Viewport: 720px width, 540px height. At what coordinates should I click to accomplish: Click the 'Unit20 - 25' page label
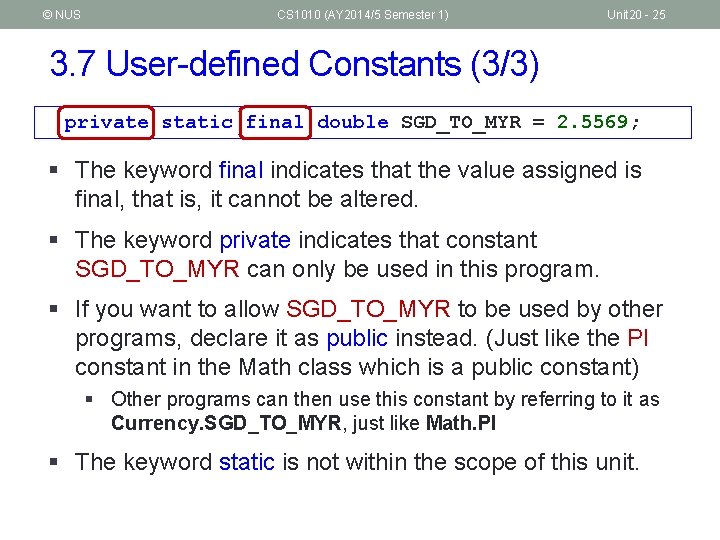pyautogui.click(x=636, y=15)
